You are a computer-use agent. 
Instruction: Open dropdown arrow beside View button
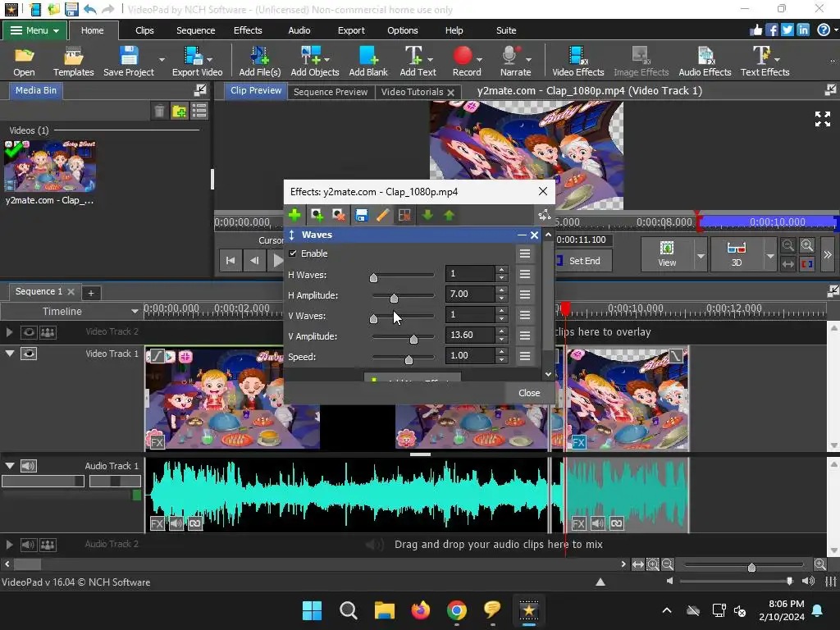(x=701, y=256)
